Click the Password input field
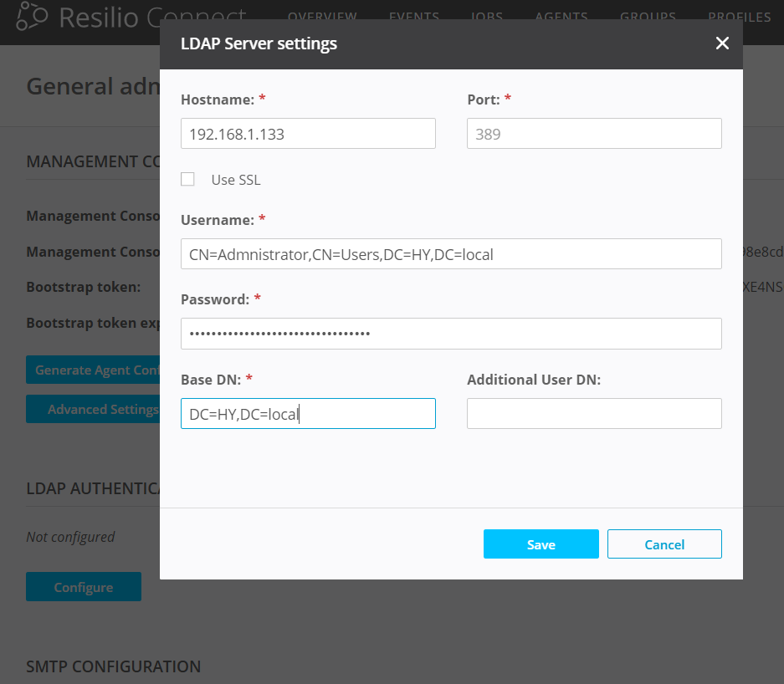The height and width of the screenshot is (684, 784). pos(451,333)
